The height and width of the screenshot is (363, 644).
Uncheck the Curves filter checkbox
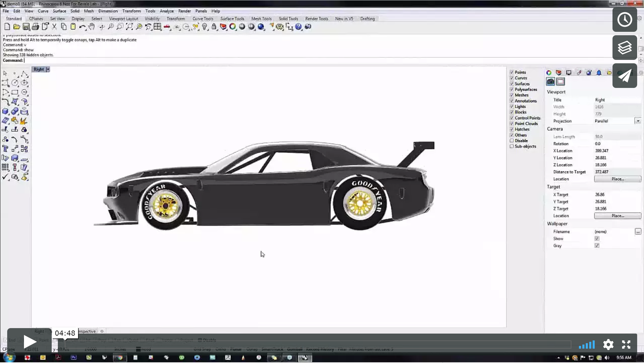pos(512,78)
